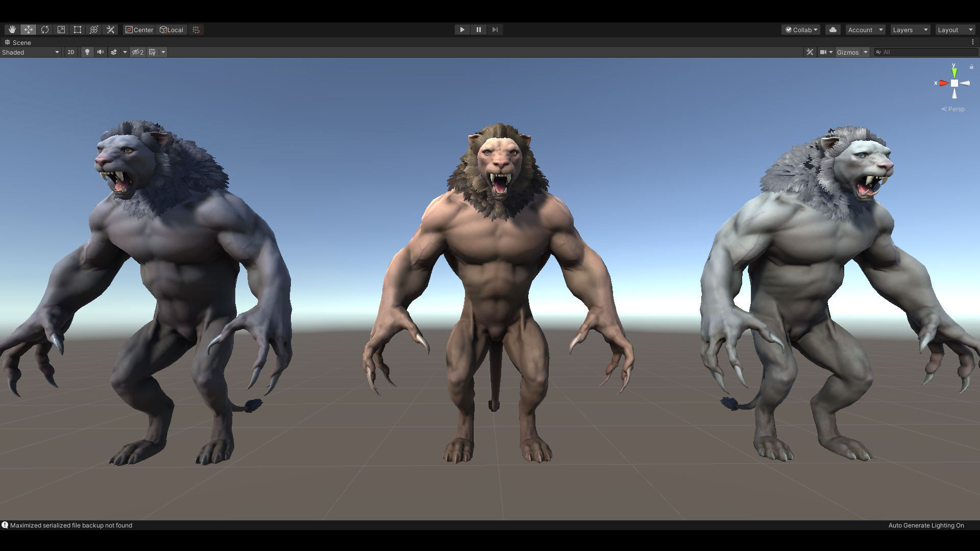The width and height of the screenshot is (980, 551).
Task: Toggle pivot mode Center button
Action: click(139, 30)
